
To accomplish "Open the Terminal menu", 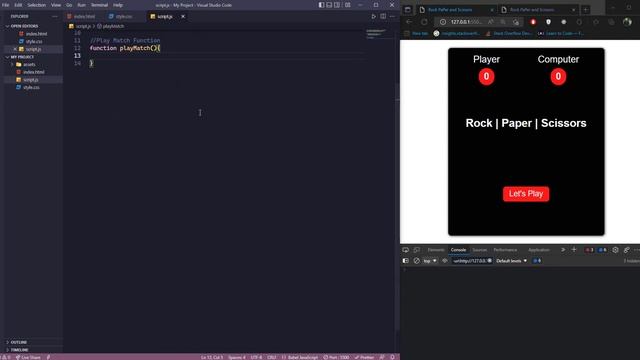I will tap(99, 5).
